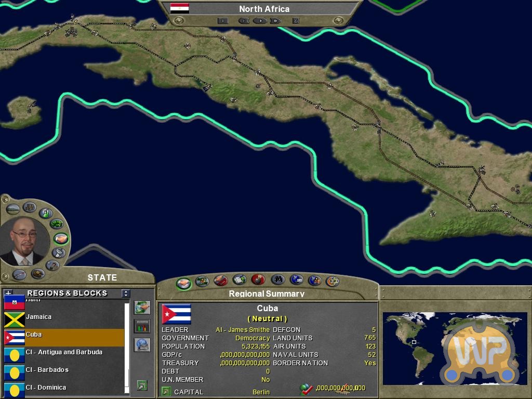
Task: Click the green chart icon beside region list
Action: [142, 326]
